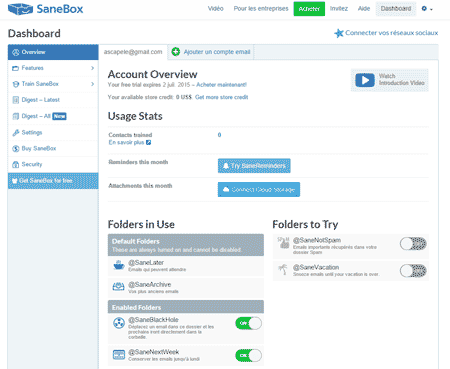Enable the @SaneNotSpam folder toggle
This screenshot has width=450, height=369.
[413, 244]
